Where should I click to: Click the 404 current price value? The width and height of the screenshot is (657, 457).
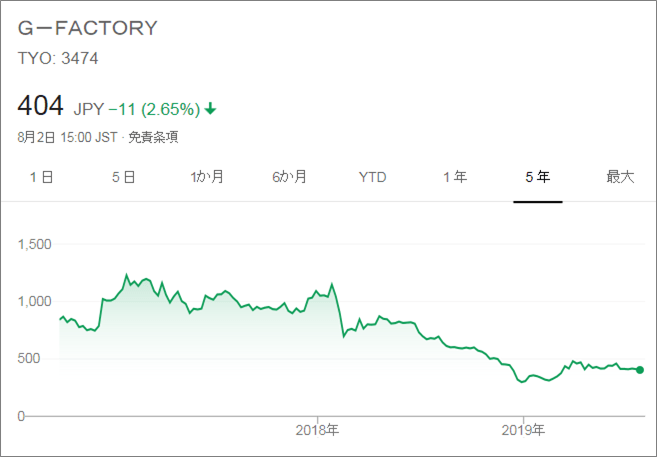[40, 105]
